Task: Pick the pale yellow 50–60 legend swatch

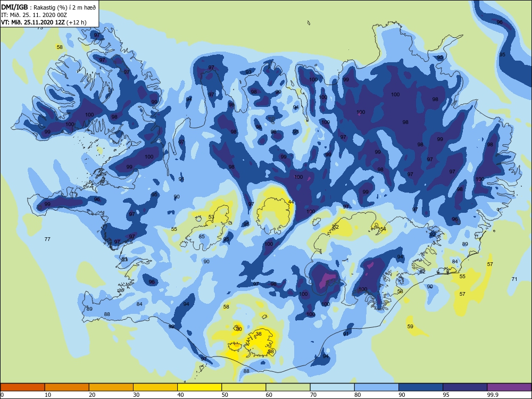Action: coord(244,387)
